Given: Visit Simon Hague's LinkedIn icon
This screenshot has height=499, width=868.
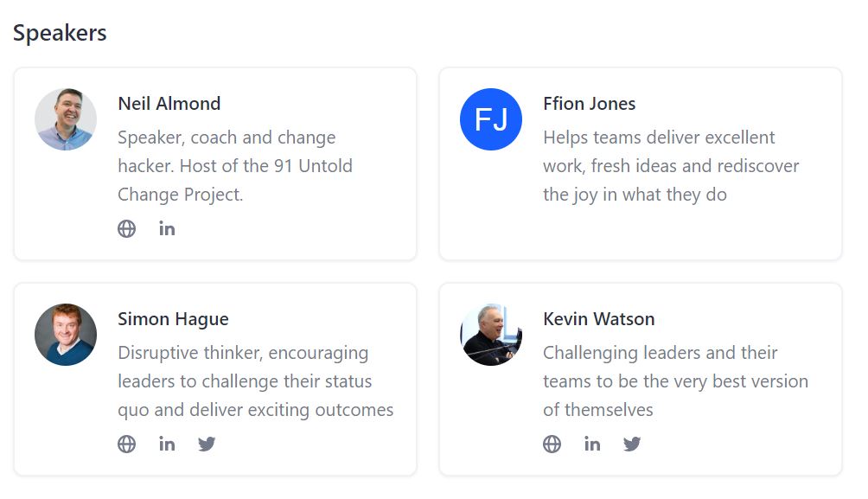Looking at the screenshot, I should point(167,445).
